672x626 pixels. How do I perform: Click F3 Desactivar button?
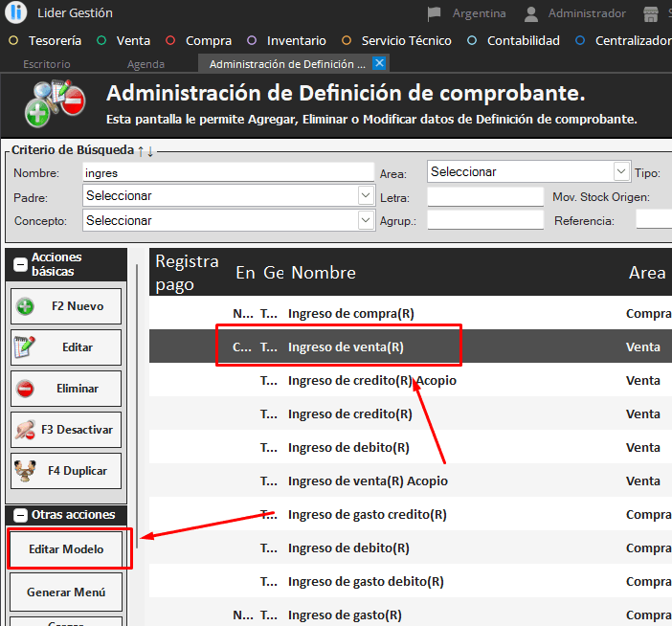coord(66,430)
